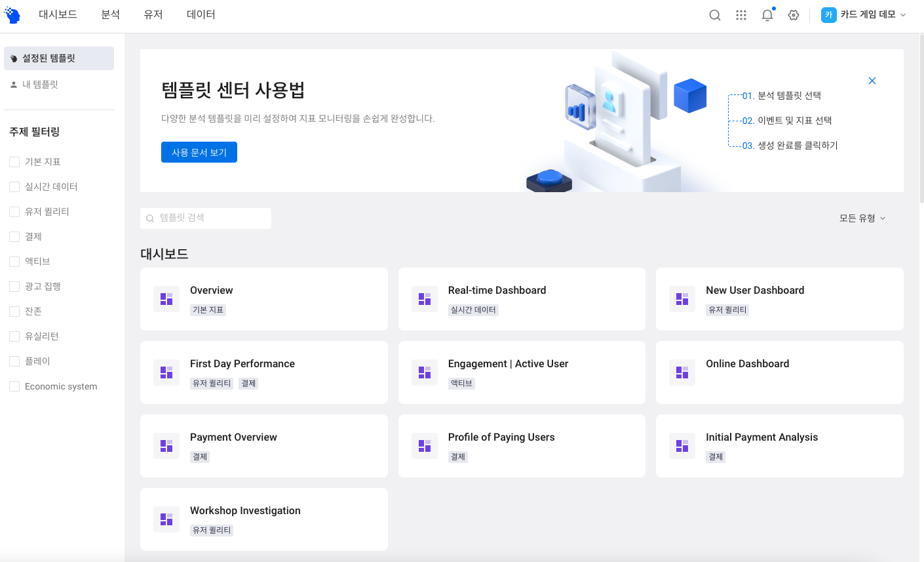Expand the 실시간 데이터 filter option
Image resolution: width=924 pixels, height=562 pixels.
pyautogui.click(x=13, y=186)
